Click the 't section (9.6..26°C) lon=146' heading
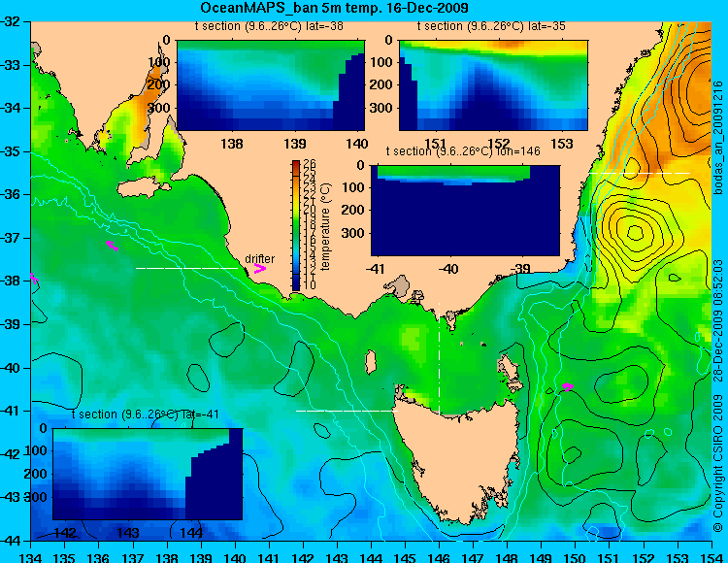 pos(463,150)
